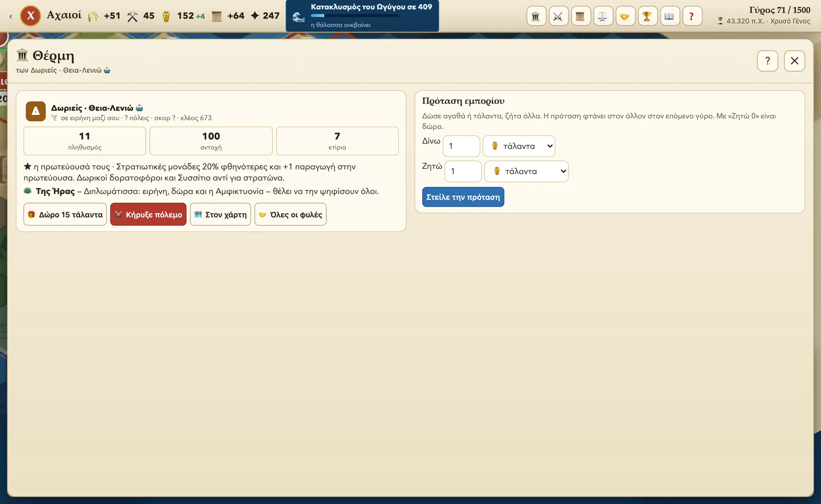Open the "Ζητώ" goods type dropdown
821x504 pixels.
coord(526,171)
